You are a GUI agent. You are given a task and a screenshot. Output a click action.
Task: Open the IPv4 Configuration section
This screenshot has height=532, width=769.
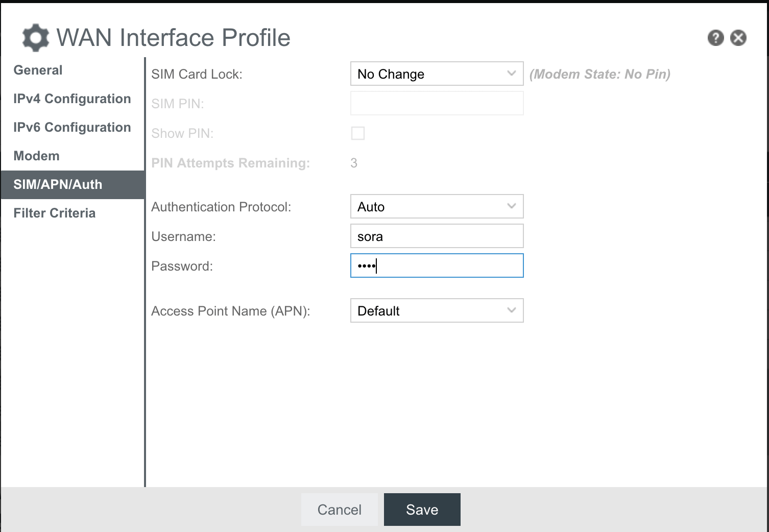pyautogui.click(x=72, y=99)
